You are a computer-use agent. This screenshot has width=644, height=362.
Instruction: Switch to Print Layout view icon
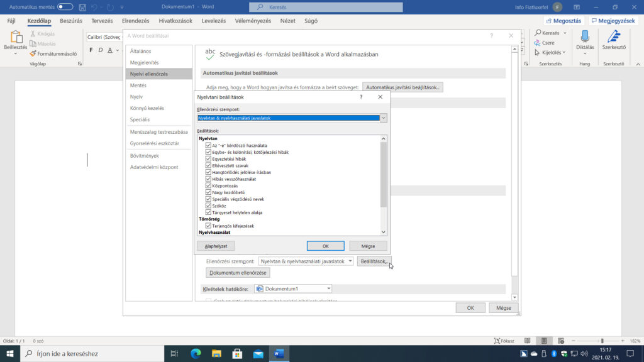click(544, 341)
